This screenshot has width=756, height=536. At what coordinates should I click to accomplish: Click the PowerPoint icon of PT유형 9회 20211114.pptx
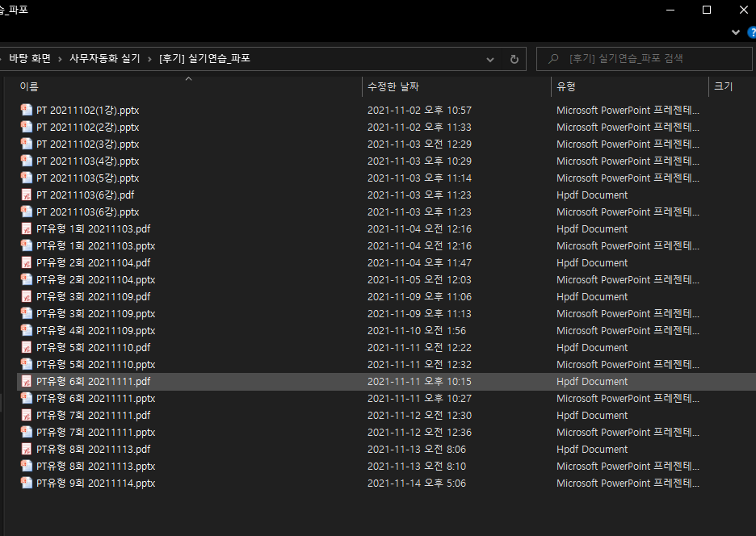click(x=27, y=484)
